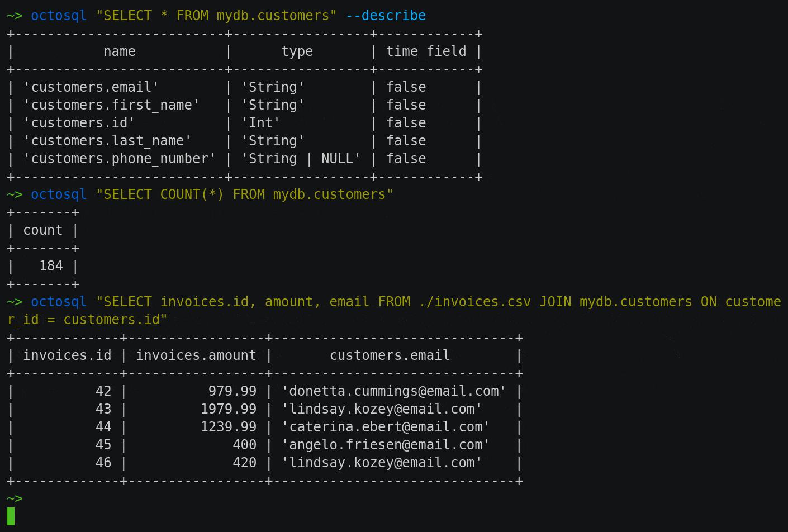The height and width of the screenshot is (532, 788).
Task: Select the 'Int' type value
Action: click(x=260, y=123)
